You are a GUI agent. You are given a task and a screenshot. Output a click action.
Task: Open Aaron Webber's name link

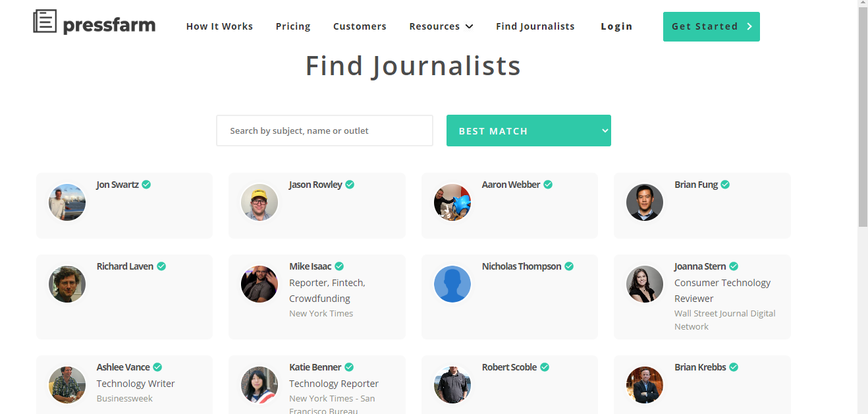511,185
